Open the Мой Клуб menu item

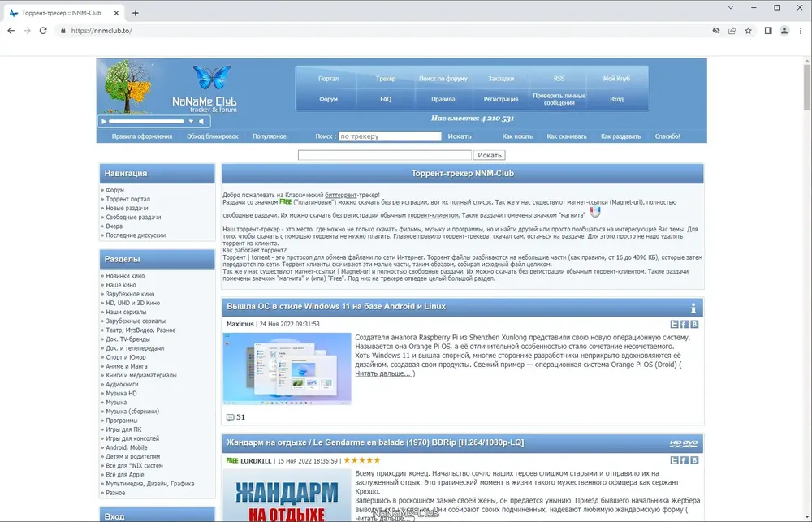[x=616, y=79]
